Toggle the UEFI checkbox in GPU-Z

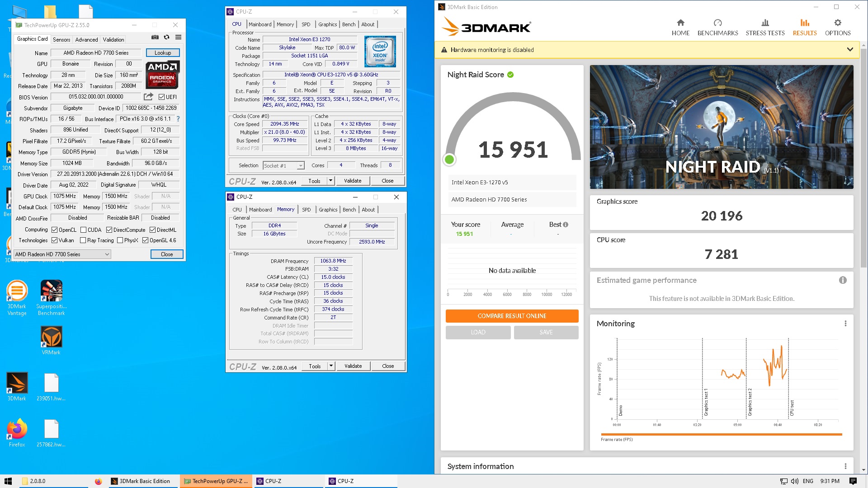pos(161,97)
